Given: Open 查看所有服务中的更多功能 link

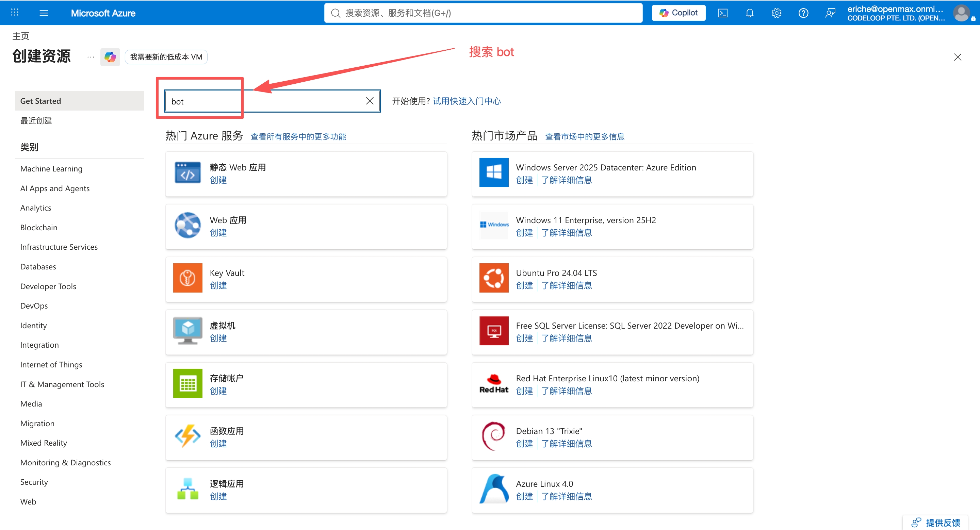Looking at the screenshot, I should click(x=298, y=136).
